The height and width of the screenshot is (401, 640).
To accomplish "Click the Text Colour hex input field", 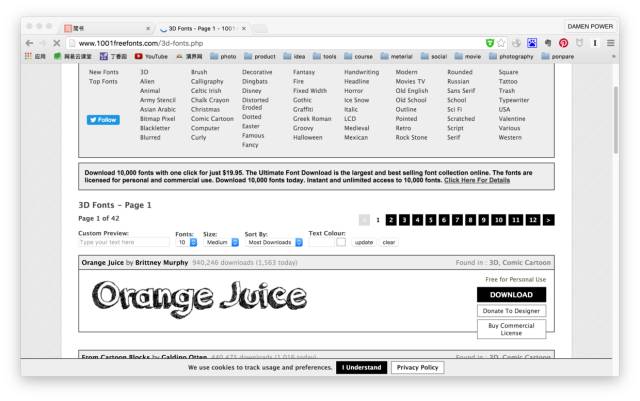I will (322, 242).
